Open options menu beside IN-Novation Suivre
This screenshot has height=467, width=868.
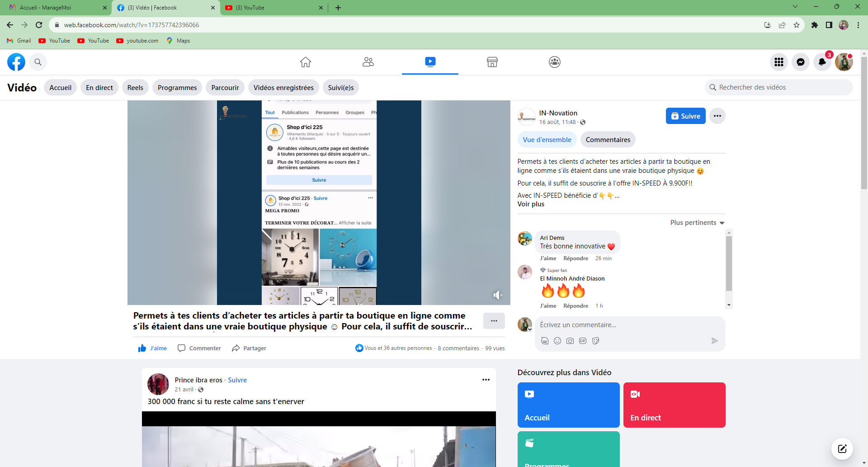click(x=717, y=116)
